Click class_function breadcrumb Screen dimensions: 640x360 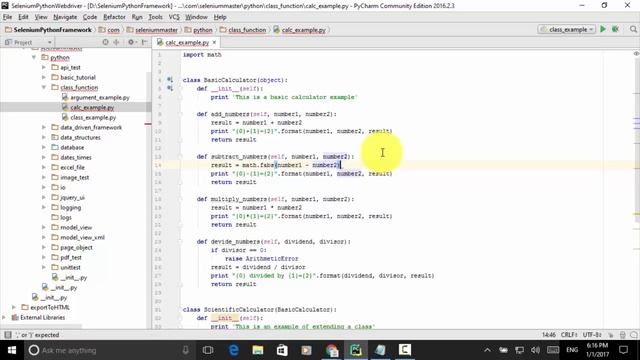point(243,30)
